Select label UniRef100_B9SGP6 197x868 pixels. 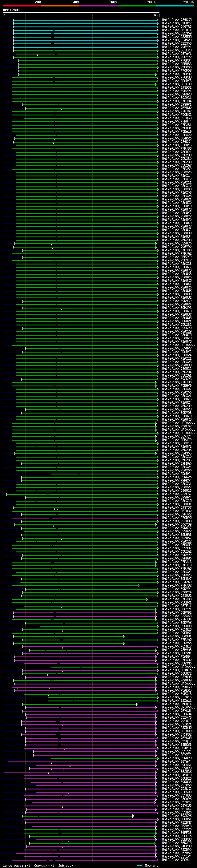[176, 816]
